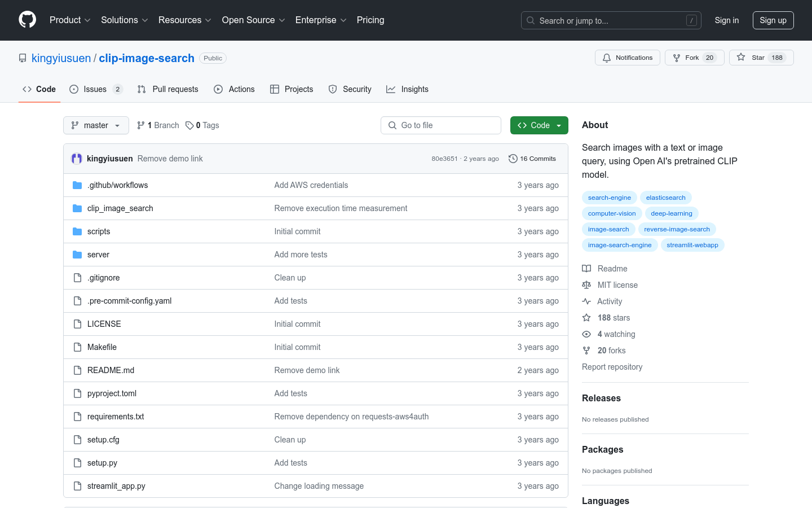Open the kingyiusuen owner link
Viewport: 812px width, 508px height.
(x=61, y=58)
